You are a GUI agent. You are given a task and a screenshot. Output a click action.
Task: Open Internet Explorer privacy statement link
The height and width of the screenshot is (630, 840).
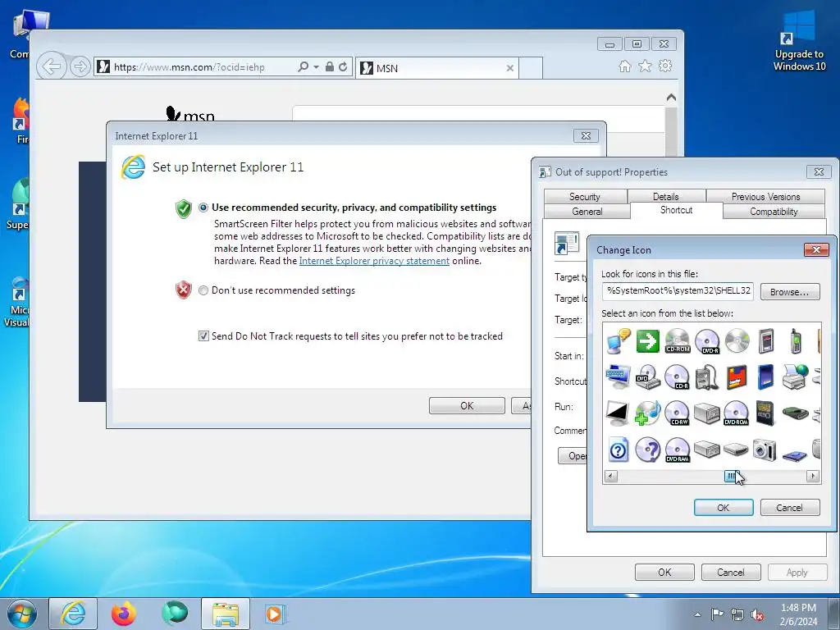point(374,261)
